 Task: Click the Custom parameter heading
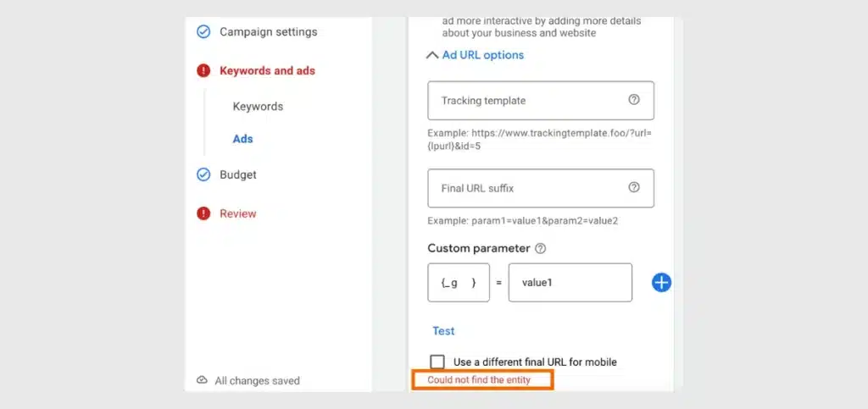(x=479, y=248)
